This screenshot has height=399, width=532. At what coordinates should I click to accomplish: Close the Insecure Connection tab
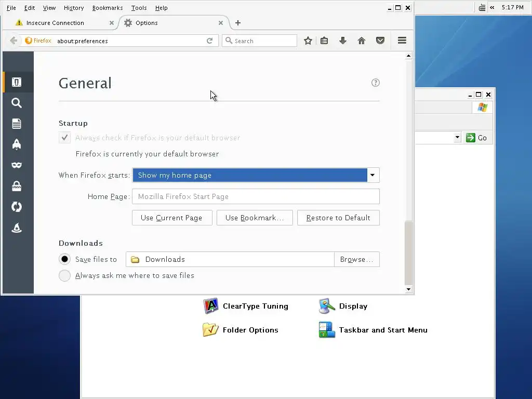pyautogui.click(x=111, y=23)
